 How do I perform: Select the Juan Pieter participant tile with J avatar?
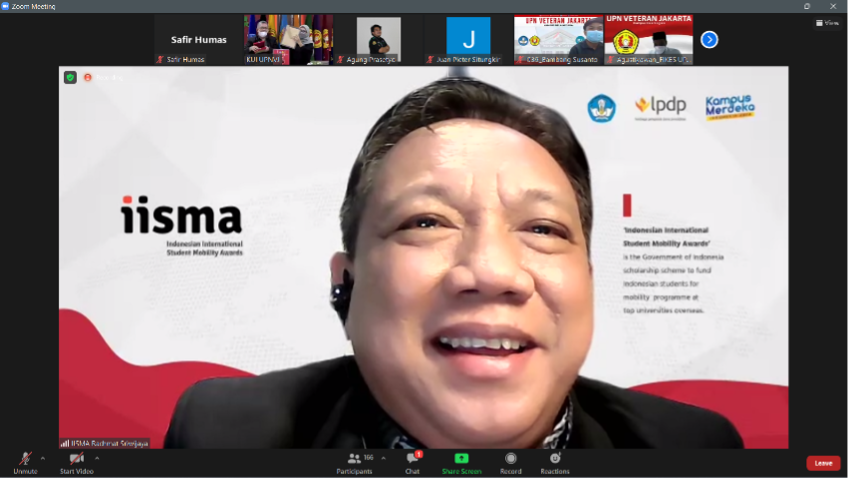coord(468,40)
